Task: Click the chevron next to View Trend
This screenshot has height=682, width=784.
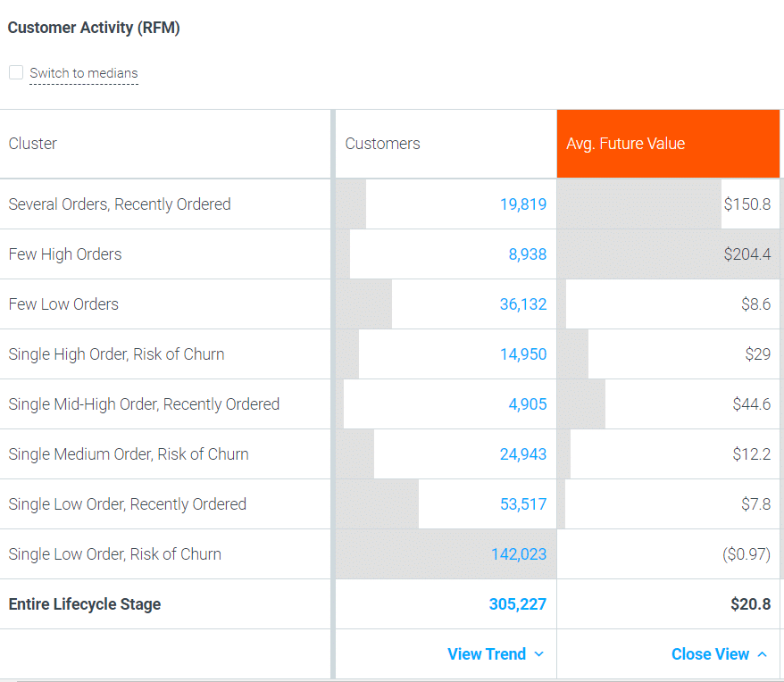Action: pos(538,654)
